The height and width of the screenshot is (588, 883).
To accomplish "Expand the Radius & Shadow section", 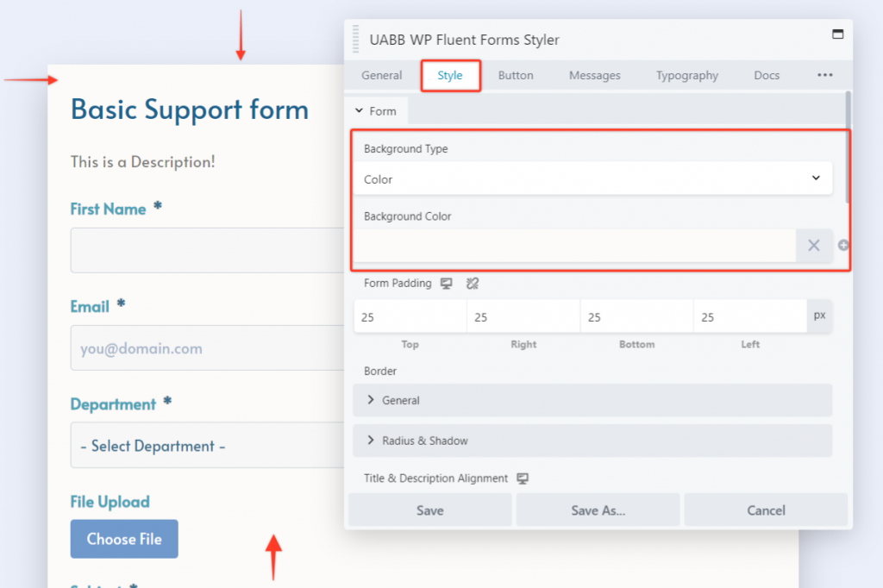I will [x=592, y=441].
